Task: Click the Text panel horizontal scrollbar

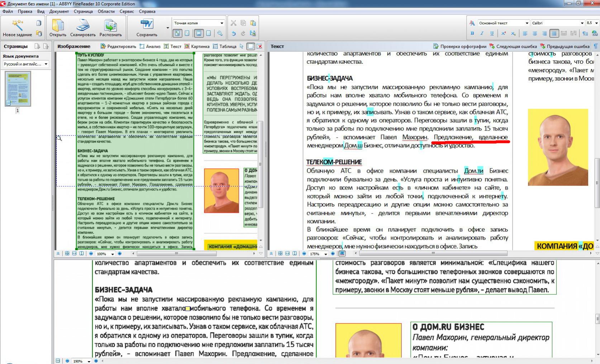Action: 433,254
